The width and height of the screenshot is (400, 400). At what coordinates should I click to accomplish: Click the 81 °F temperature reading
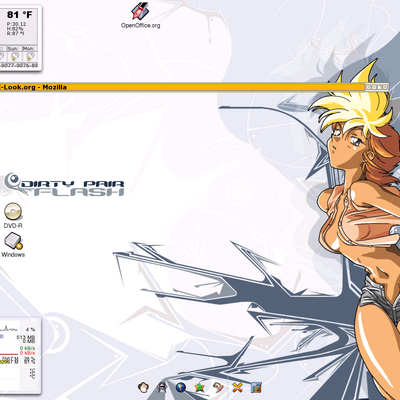[19, 15]
